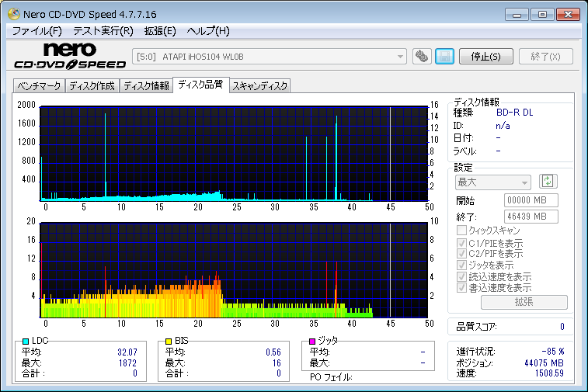Open the ATAPI iHOS104 drive dropdown
The image size is (588, 392).
tap(270, 57)
